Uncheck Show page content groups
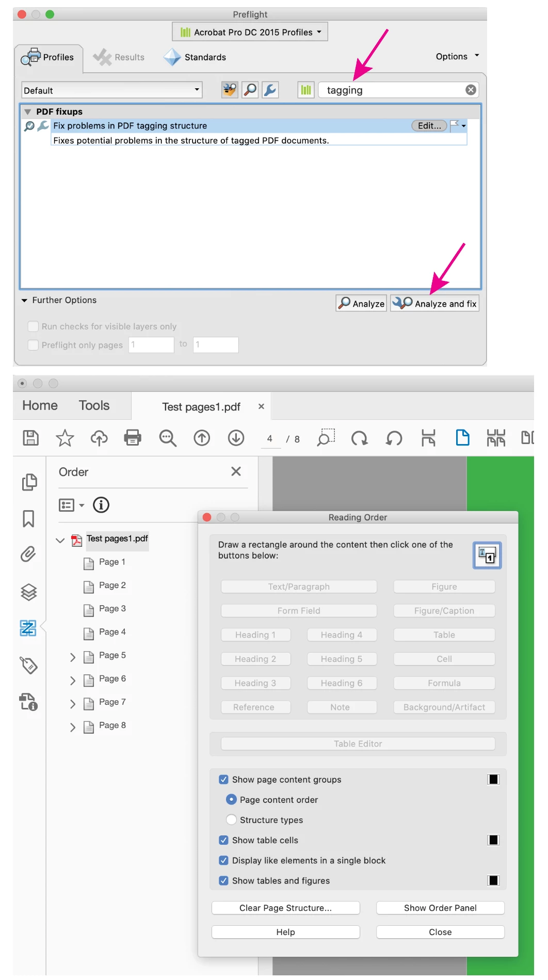The image size is (548, 980). click(x=224, y=779)
